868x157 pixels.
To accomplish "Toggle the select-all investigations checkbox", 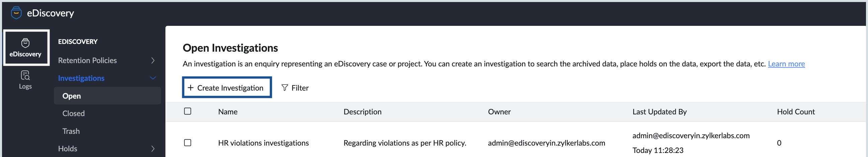I will pos(188,111).
